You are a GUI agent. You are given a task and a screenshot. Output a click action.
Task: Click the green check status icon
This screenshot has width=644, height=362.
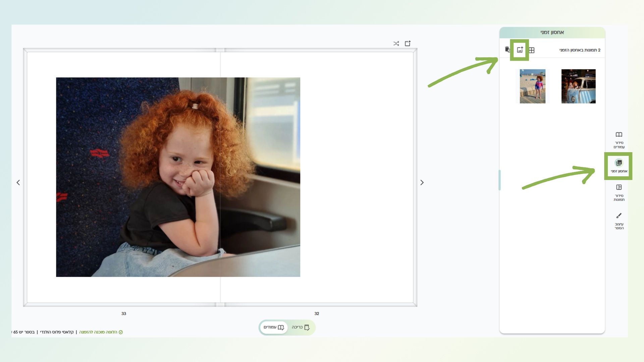click(121, 332)
